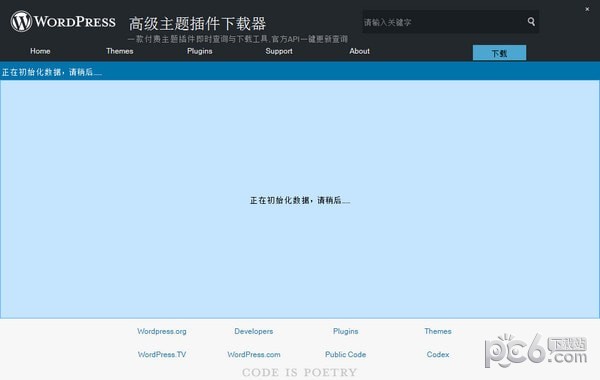The height and width of the screenshot is (380, 600).
Task: Click the blue 下载 download button
Action: (x=499, y=53)
